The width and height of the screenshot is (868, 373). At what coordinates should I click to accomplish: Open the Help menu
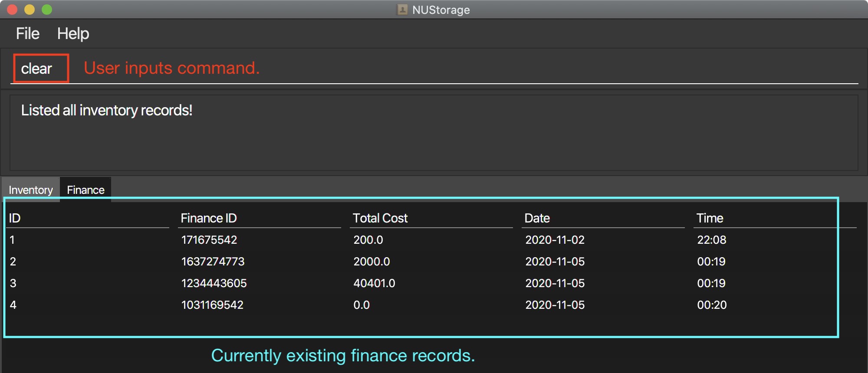pyautogui.click(x=73, y=33)
